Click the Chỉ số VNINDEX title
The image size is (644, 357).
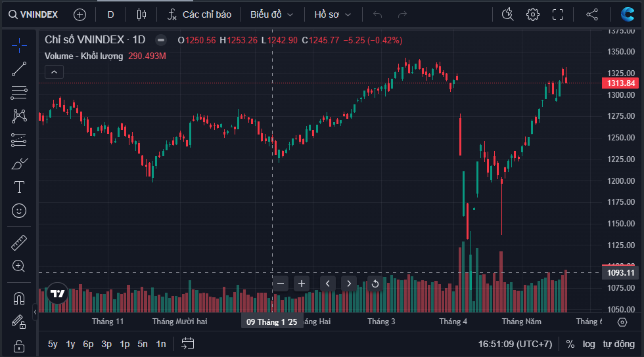[95, 40]
